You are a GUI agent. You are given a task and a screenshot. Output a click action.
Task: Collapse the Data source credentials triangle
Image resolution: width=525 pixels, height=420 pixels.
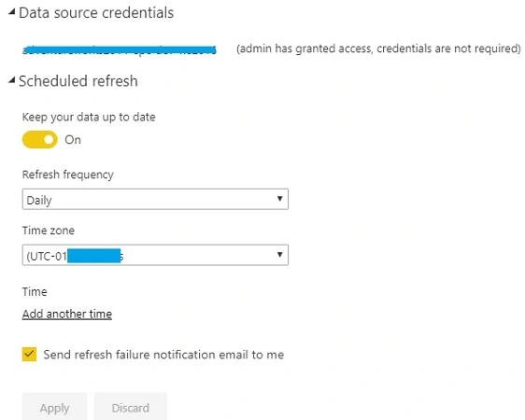coord(12,12)
